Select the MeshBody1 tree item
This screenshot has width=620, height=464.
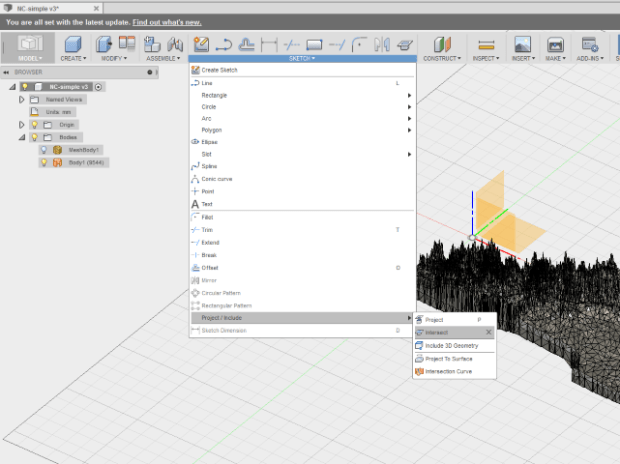pos(83,150)
